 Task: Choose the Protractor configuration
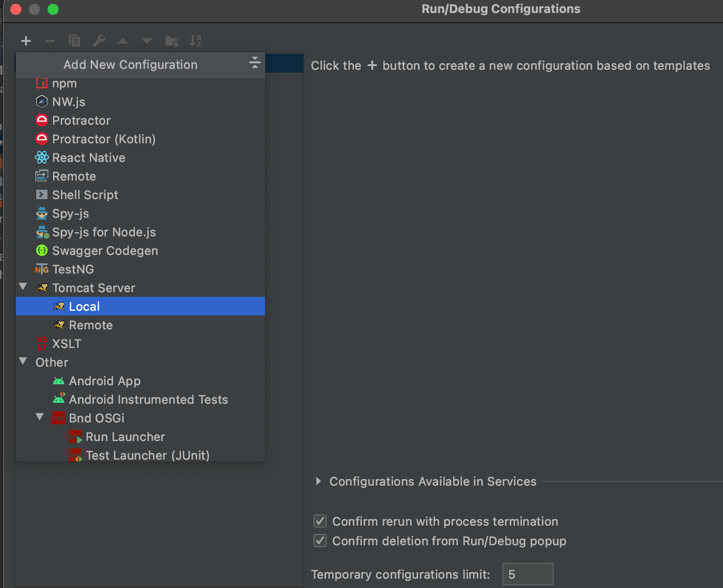pos(141,120)
